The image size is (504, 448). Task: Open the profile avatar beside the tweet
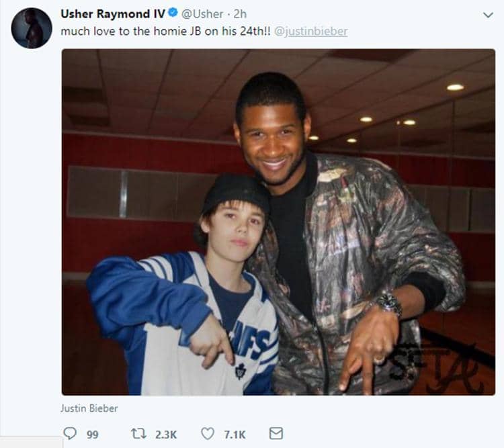coord(31,28)
